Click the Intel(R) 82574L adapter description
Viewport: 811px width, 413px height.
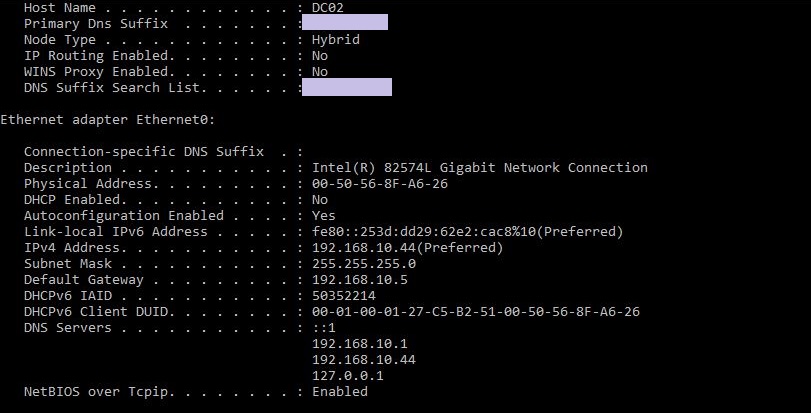pos(479,167)
